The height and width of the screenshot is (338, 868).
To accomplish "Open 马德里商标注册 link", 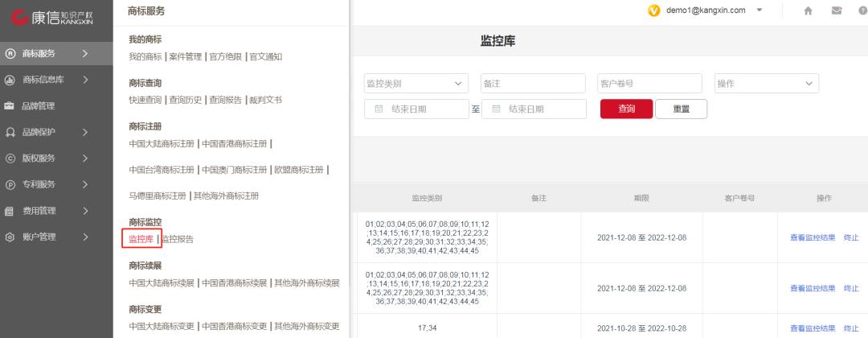I will tap(158, 196).
